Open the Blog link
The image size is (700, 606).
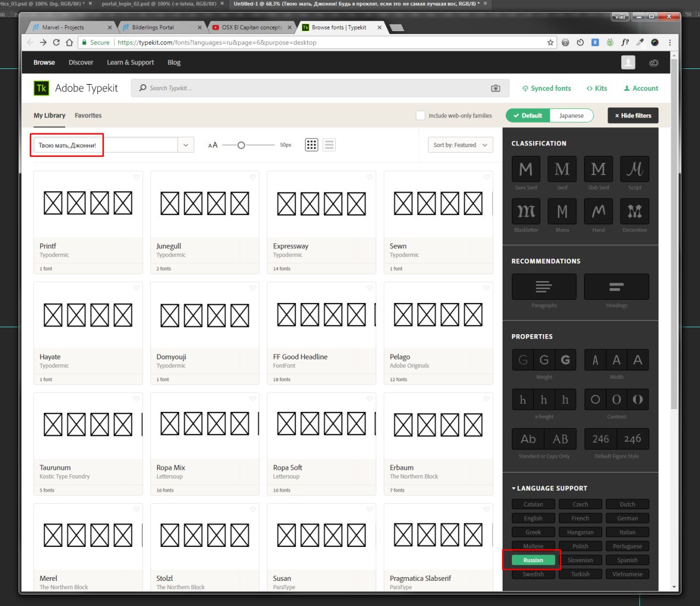pyautogui.click(x=174, y=62)
